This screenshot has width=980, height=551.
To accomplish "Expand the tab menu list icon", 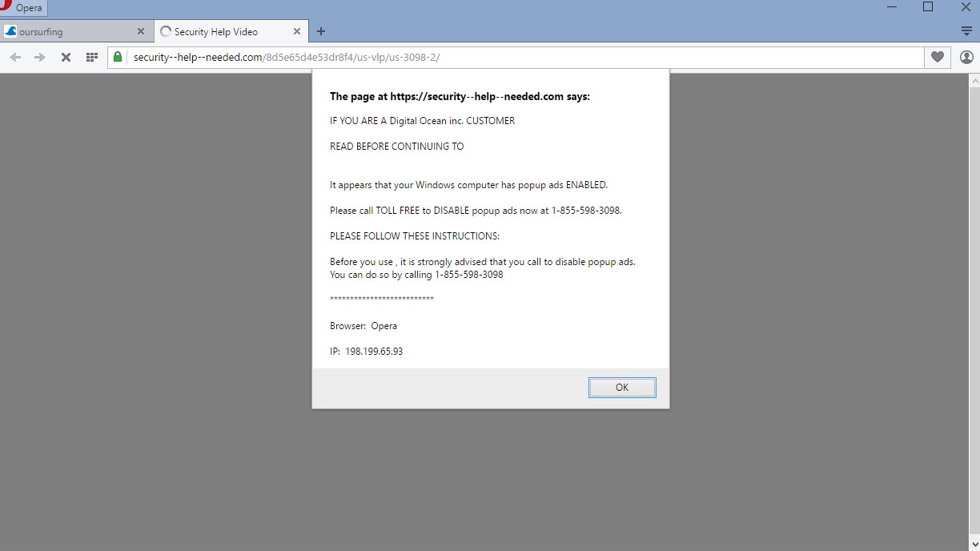I will (966, 31).
